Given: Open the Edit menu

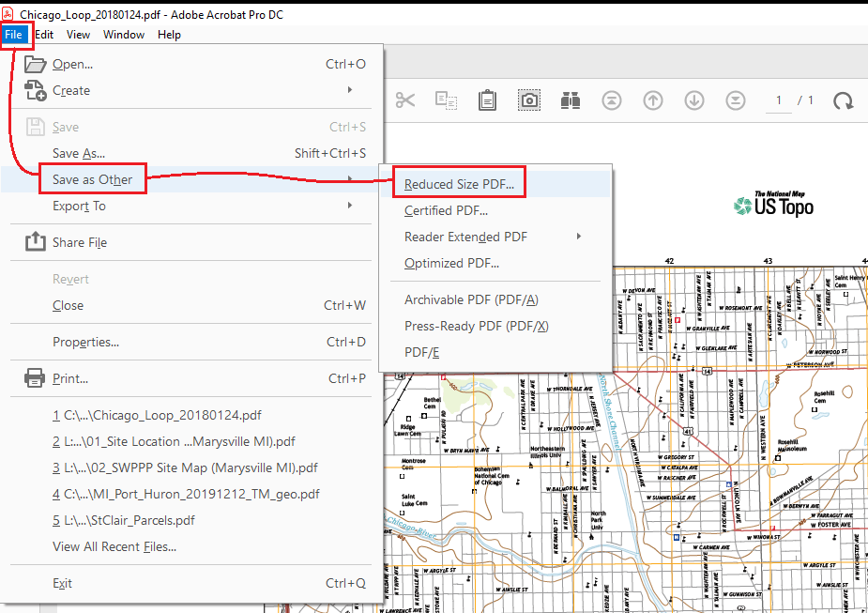Looking at the screenshot, I should tap(43, 35).
